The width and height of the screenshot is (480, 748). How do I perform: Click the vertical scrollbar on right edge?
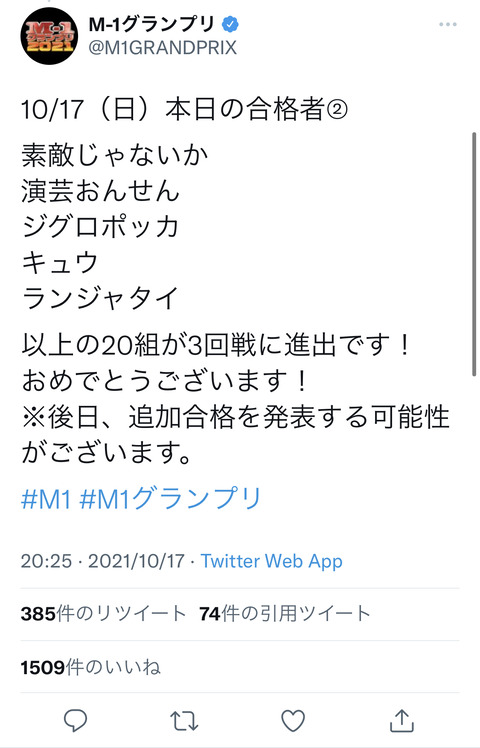(x=474, y=254)
